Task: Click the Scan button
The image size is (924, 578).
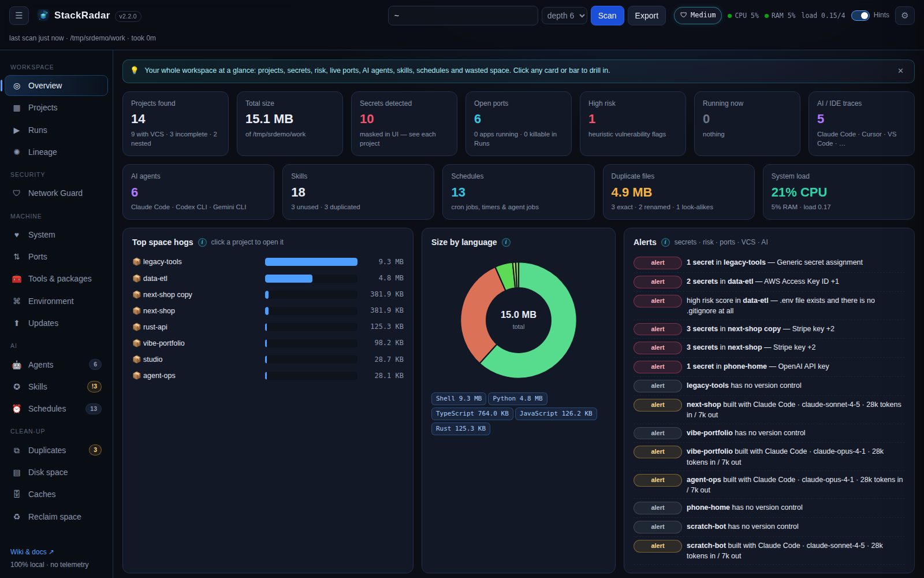Action: click(x=607, y=16)
